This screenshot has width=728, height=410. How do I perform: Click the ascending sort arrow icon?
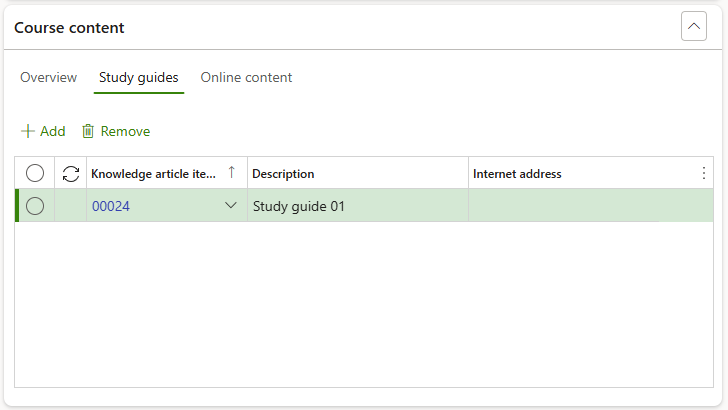[x=232, y=172]
